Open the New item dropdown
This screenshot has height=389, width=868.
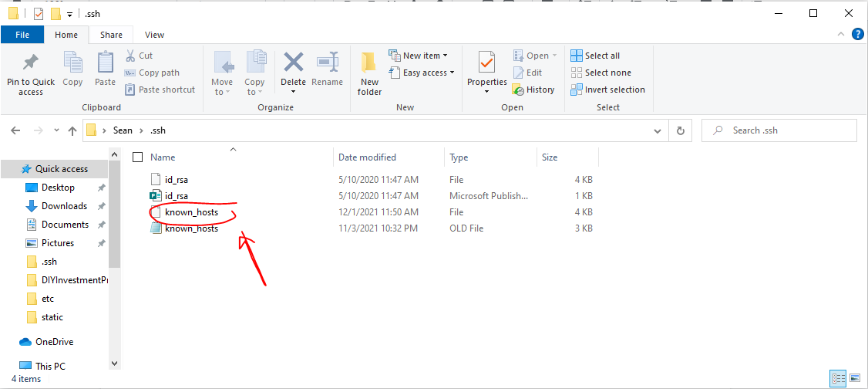[418, 56]
